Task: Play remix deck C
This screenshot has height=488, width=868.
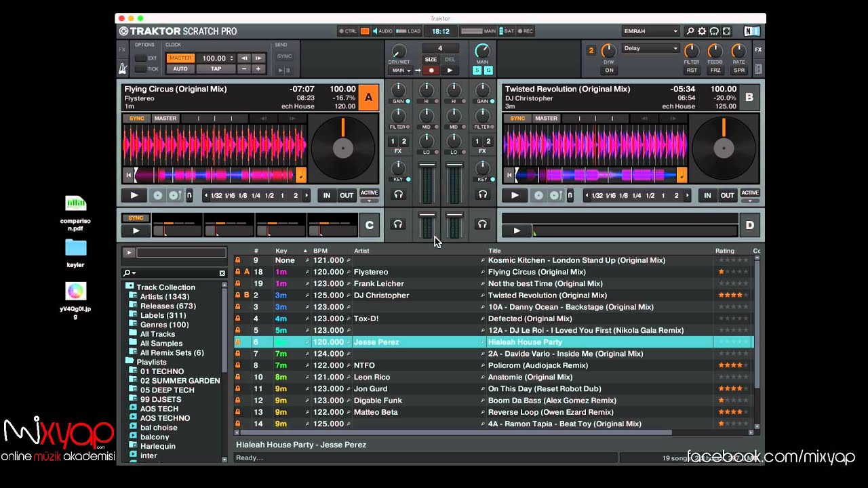Action: 136,230
